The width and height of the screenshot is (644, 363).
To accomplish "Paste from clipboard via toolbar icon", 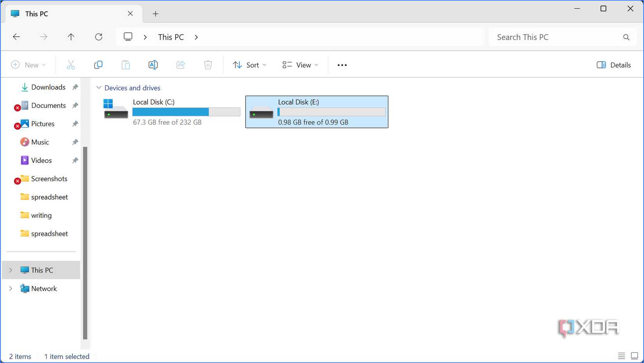I will point(126,64).
